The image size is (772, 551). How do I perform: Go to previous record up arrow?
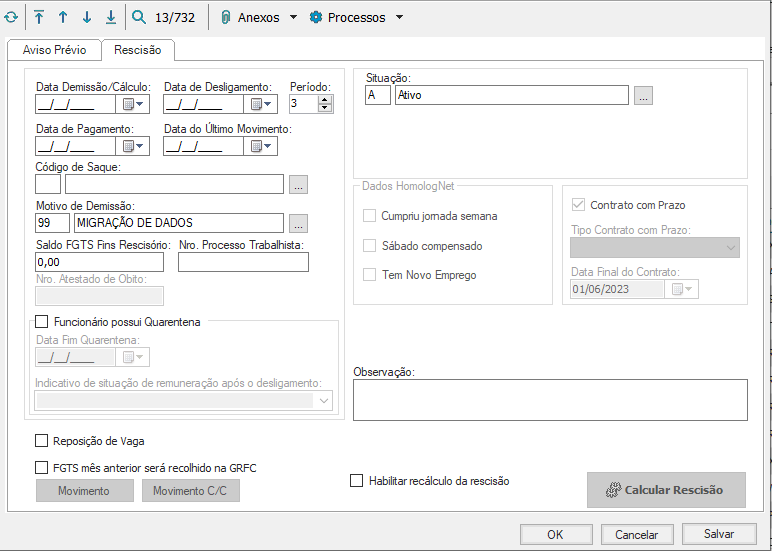(62, 18)
